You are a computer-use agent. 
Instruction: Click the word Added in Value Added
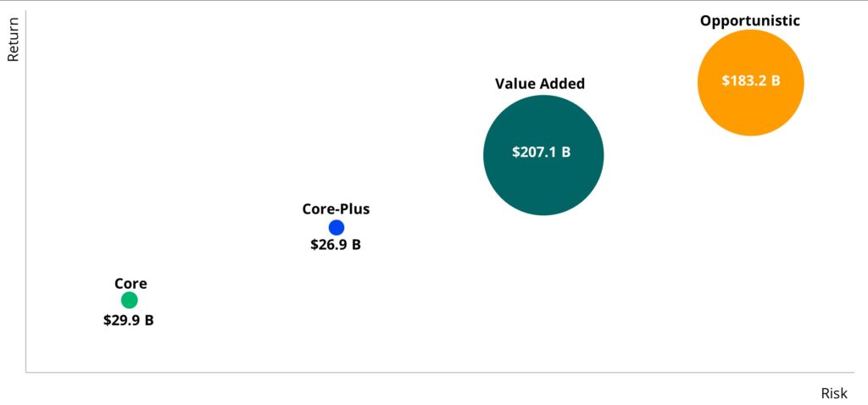tap(564, 84)
